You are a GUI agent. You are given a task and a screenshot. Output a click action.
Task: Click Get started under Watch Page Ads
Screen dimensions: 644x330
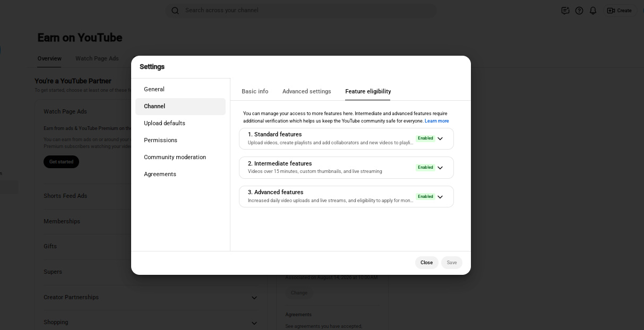coord(61,162)
